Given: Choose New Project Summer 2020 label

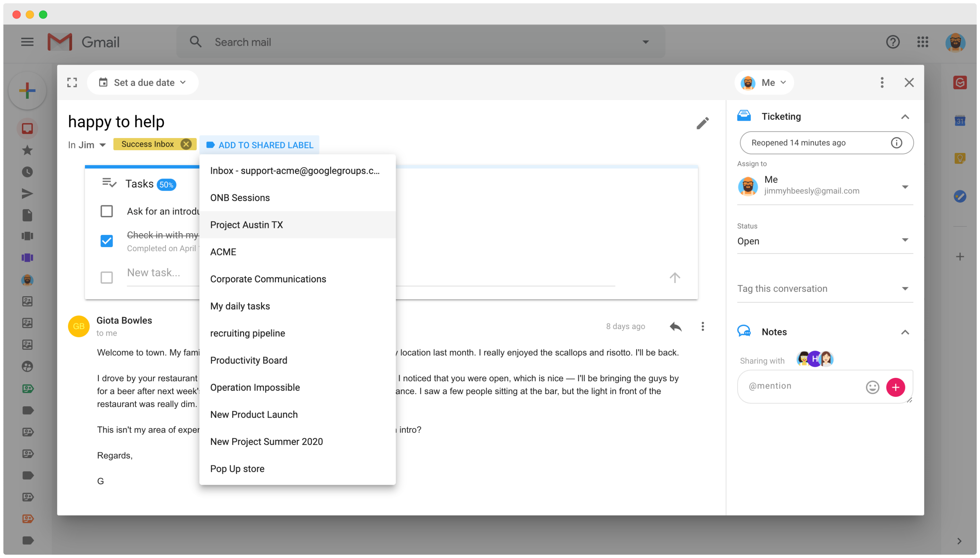Looking at the screenshot, I should 297,442.
